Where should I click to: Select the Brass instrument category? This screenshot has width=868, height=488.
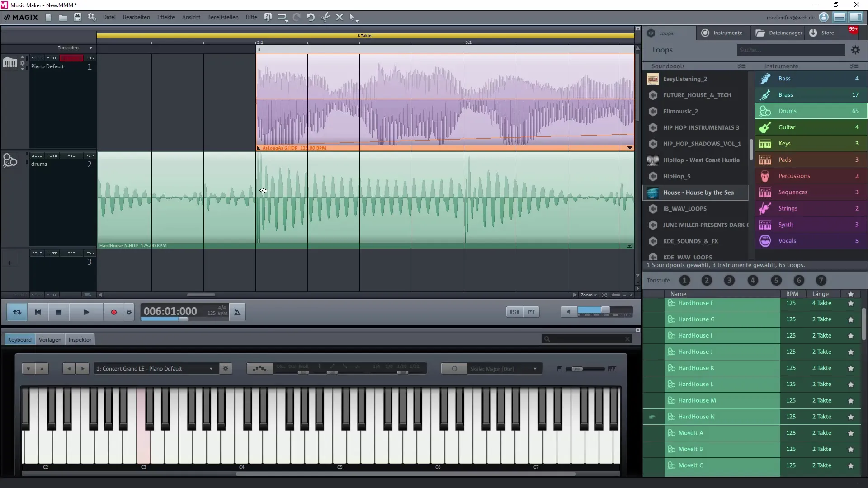[811, 95]
